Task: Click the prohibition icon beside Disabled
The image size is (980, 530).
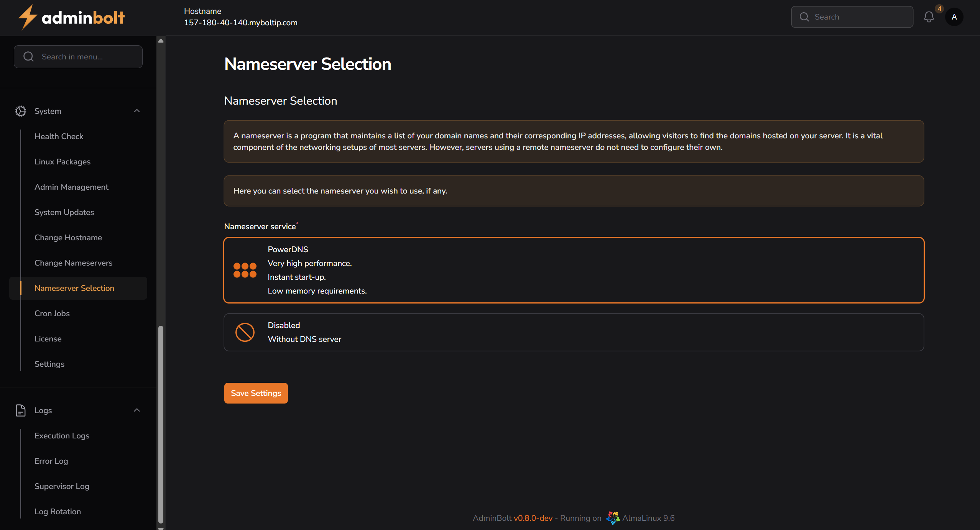Action: point(245,332)
